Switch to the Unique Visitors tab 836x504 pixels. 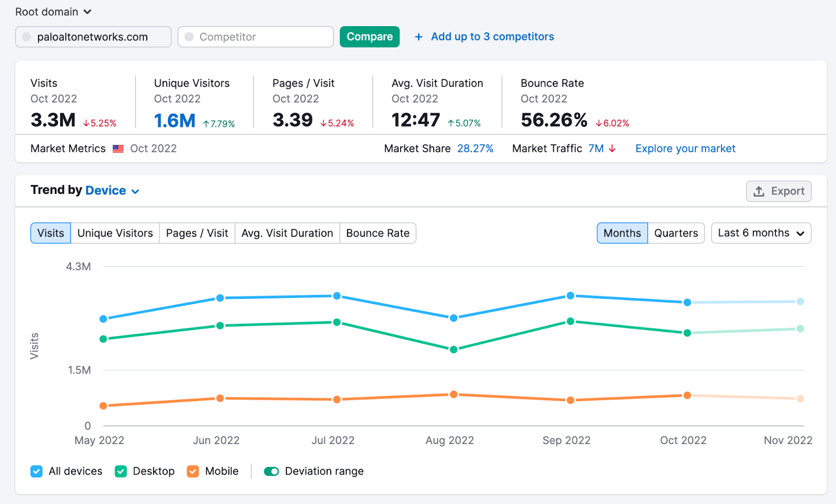115,233
